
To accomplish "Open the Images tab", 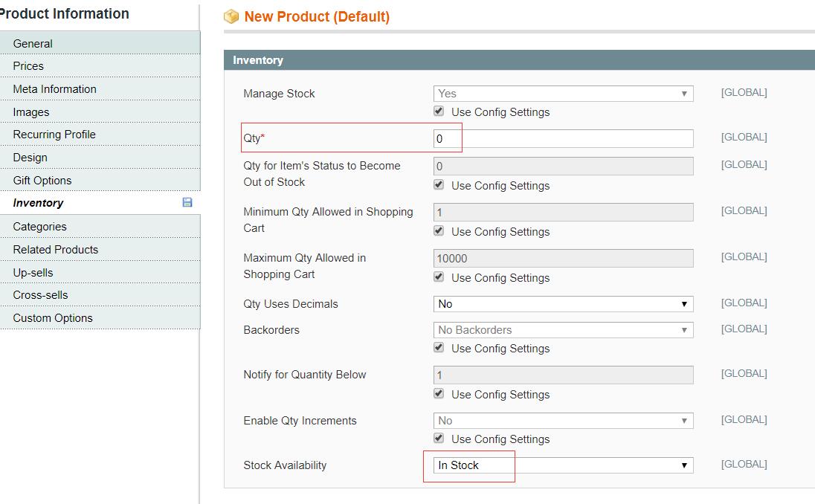I will [31, 112].
